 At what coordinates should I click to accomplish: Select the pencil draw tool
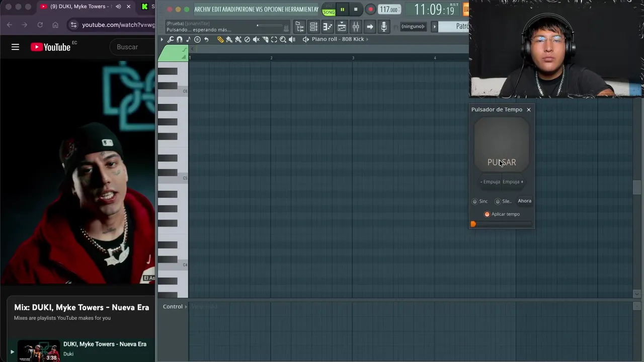tap(220, 39)
